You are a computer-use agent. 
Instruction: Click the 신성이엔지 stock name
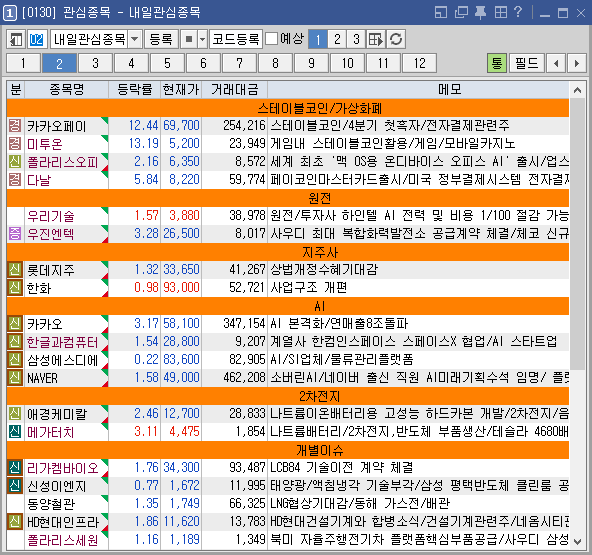pos(57,486)
